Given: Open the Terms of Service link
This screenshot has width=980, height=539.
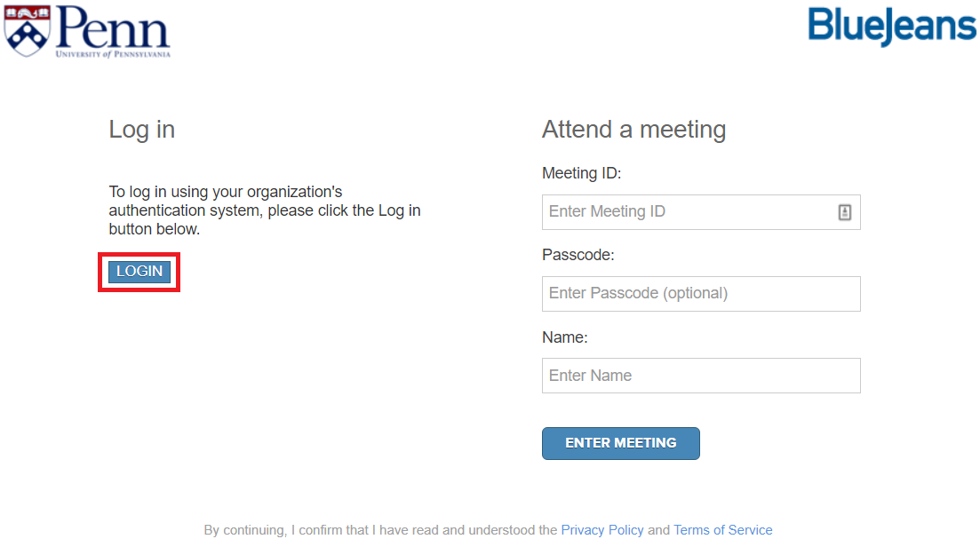Looking at the screenshot, I should tap(722, 530).
